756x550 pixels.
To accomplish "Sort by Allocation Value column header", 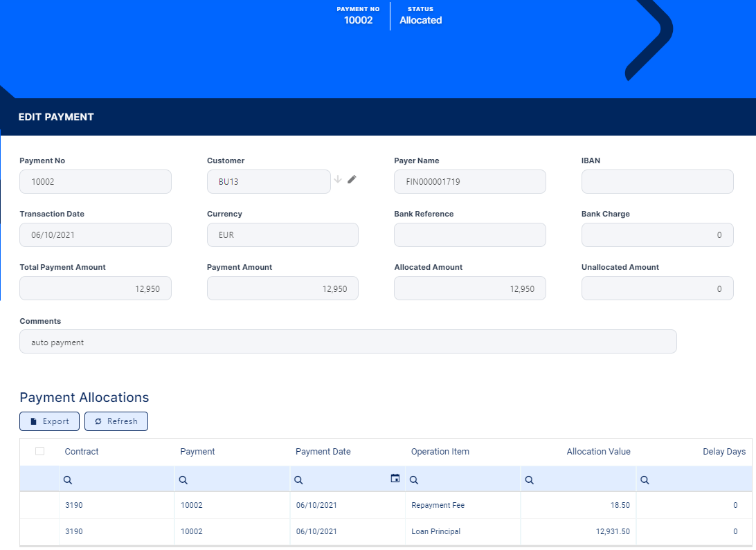I will click(598, 452).
